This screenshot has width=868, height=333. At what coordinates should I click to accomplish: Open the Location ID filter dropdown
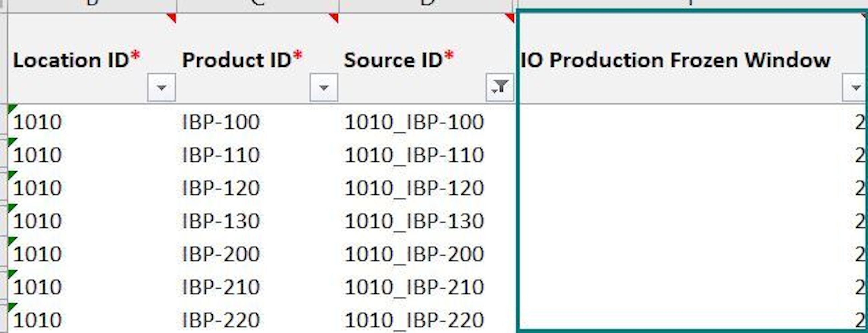click(161, 88)
